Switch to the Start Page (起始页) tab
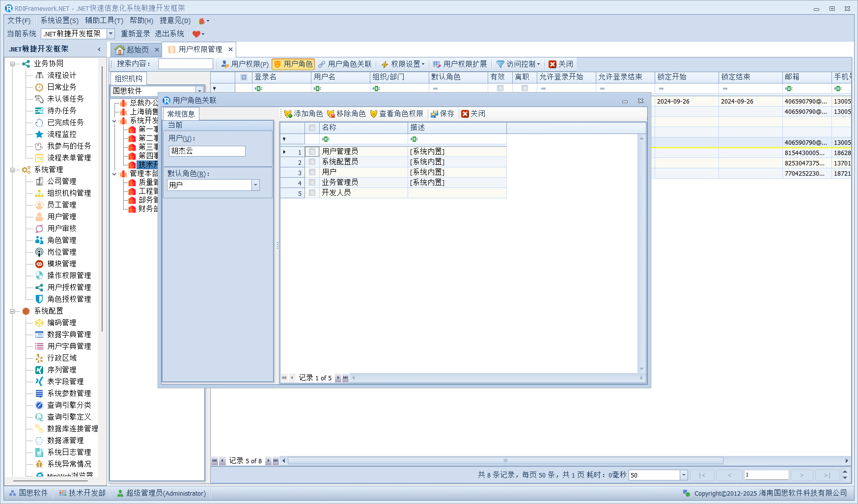Image resolution: width=858 pixels, height=504 pixels. tap(133, 50)
